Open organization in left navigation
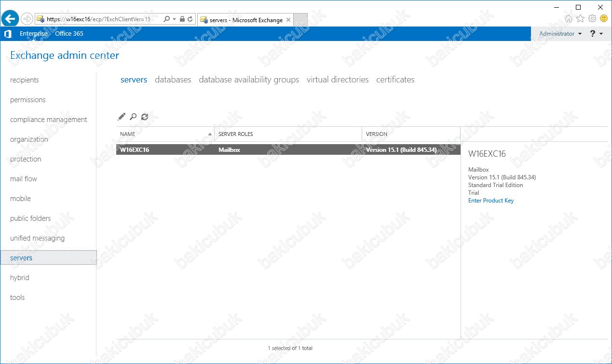 [29, 139]
